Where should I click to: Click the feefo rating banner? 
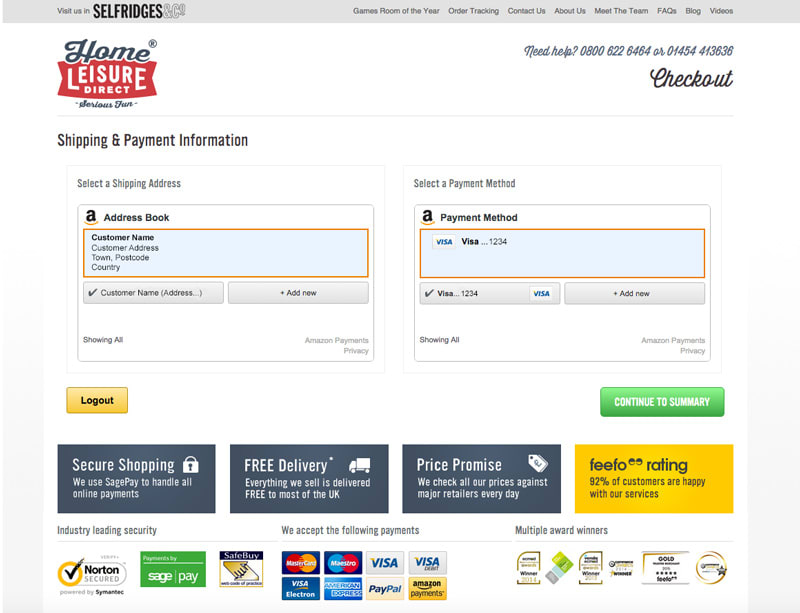click(654, 479)
